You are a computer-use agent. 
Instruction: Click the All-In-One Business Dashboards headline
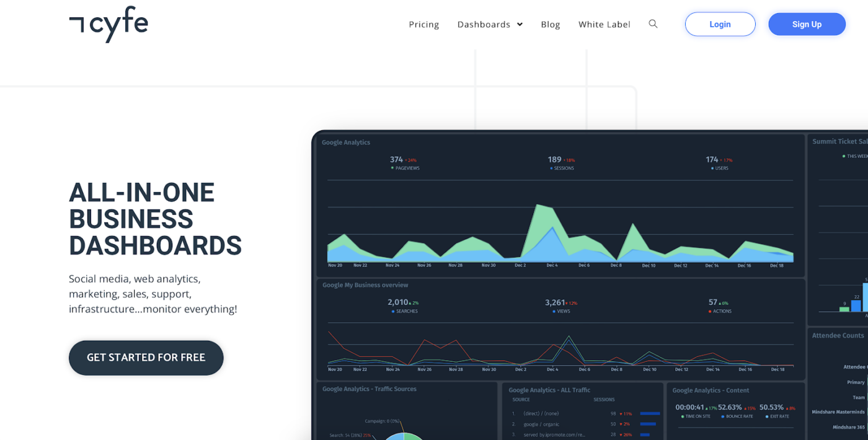point(155,219)
